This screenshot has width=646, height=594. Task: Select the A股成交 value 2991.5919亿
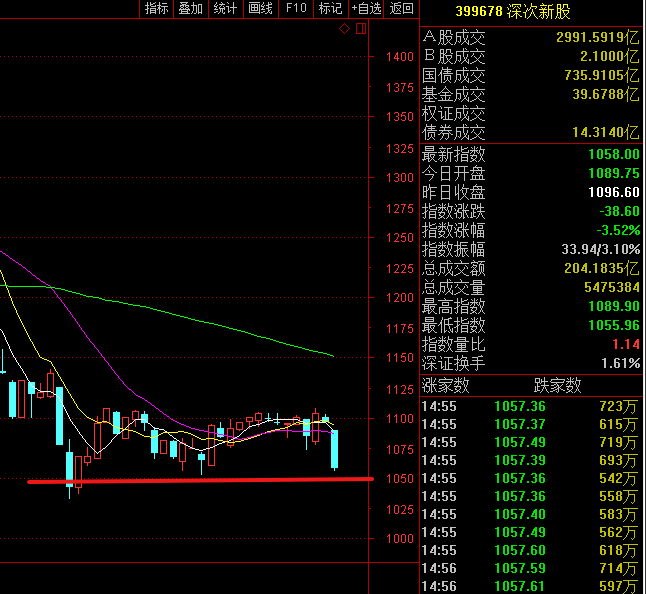[x=598, y=37]
